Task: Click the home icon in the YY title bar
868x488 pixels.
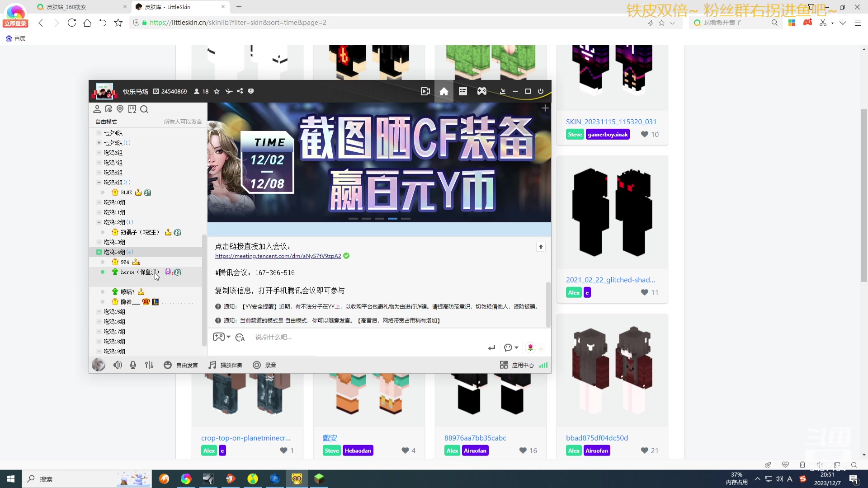Action: (x=444, y=91)
